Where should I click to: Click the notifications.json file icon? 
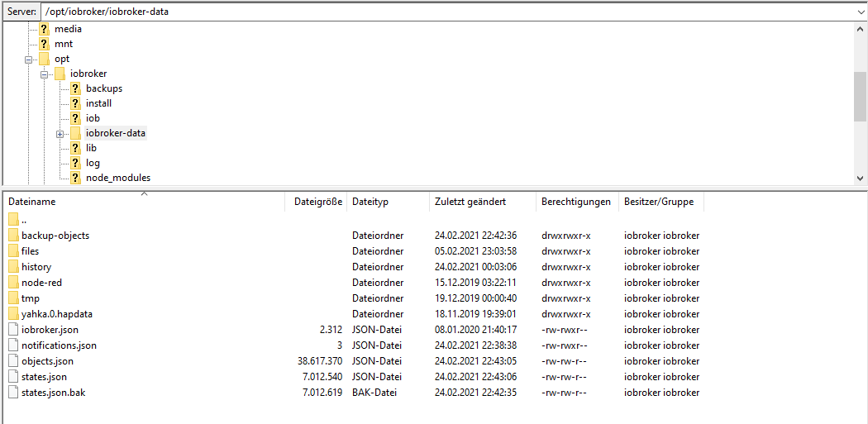pyautogui.click(x=13, y=345)
